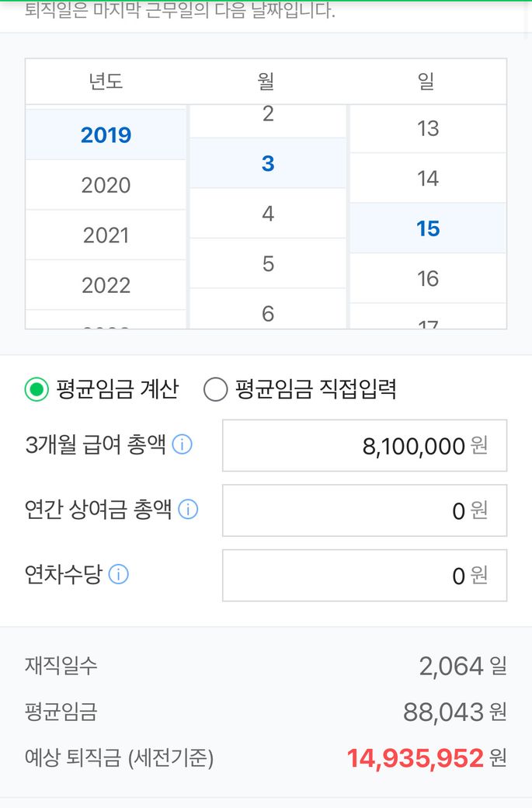The image size is (532, 808).
Task: Select month 6 in month column
Action: pyautogui.click(x=268, y=313)
